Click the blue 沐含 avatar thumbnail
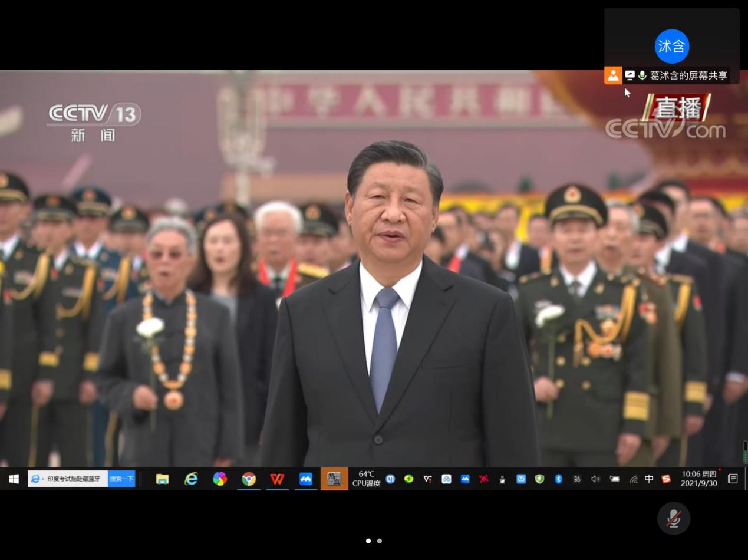 (x=671, y=46)
